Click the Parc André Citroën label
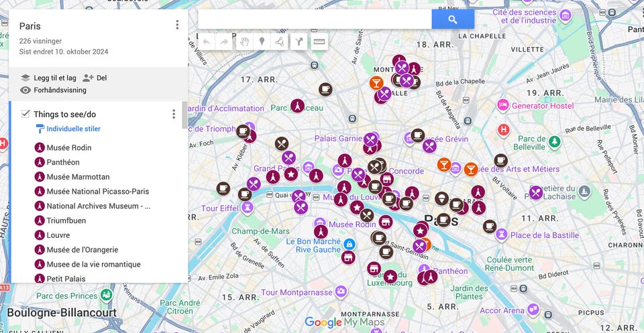 [180, 307]
